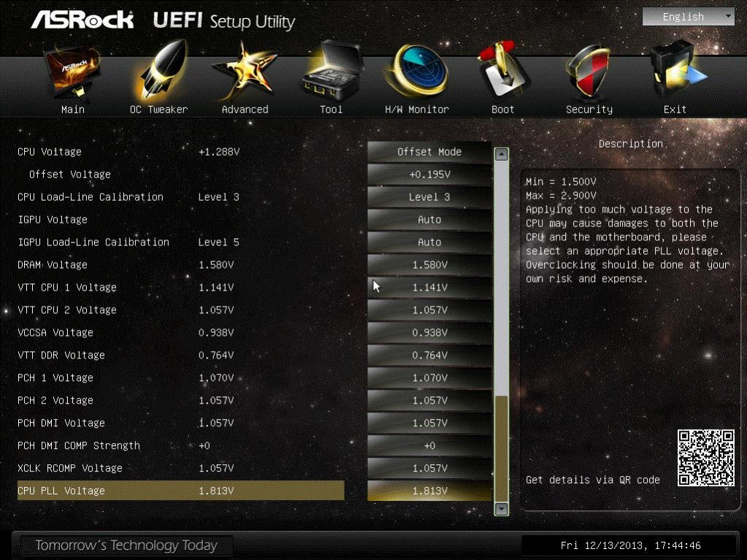Open the Boot joystick icon

tap(503, 71)
